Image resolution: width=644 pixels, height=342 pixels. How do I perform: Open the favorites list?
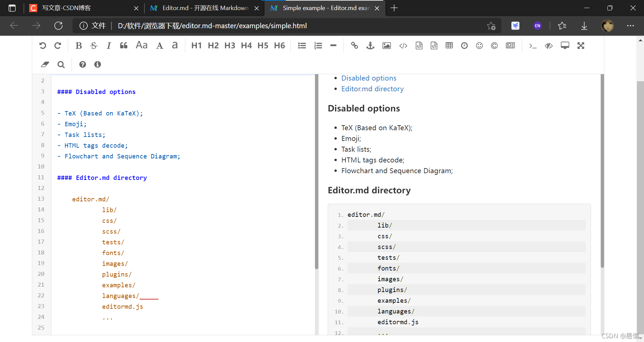pyautogui.click(x=562, y=26)
